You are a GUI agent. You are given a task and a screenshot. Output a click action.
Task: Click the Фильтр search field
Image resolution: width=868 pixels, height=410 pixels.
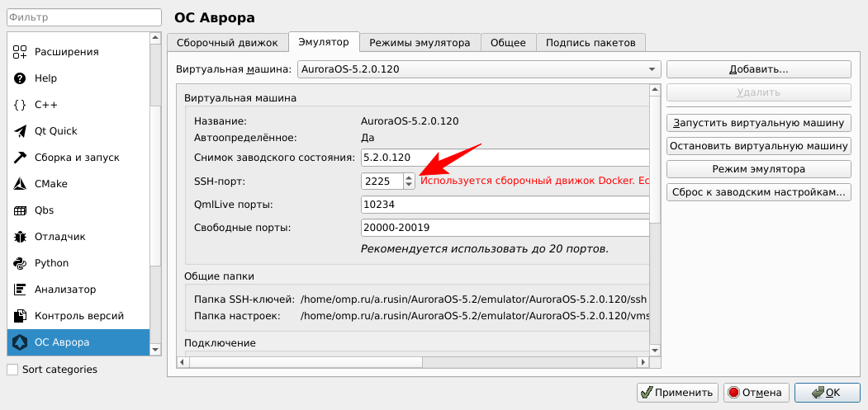coord(83,17)
